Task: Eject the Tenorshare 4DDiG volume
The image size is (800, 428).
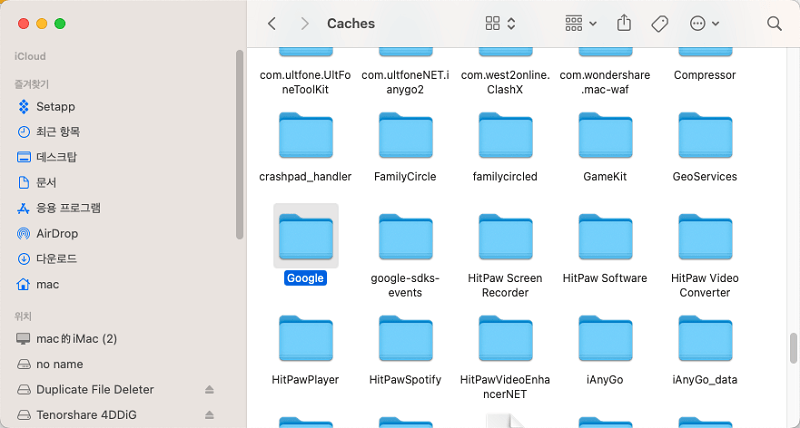Action: pos(209,414)
